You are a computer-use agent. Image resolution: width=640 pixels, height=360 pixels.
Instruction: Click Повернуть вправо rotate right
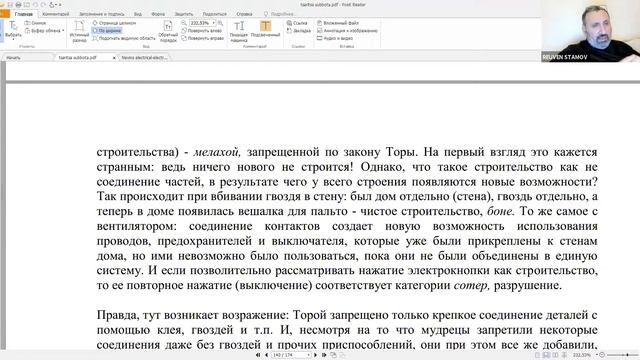[x=202, y=38]
